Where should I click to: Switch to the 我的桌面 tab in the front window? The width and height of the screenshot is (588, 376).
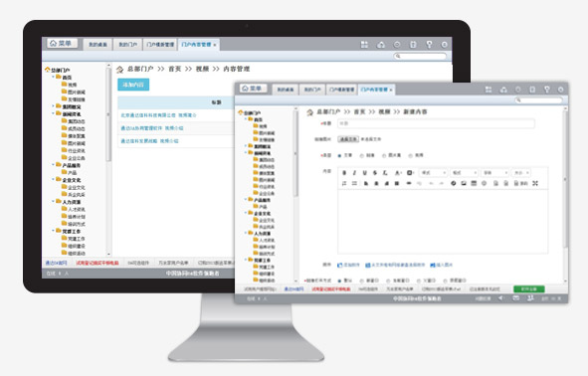point(285,90)
